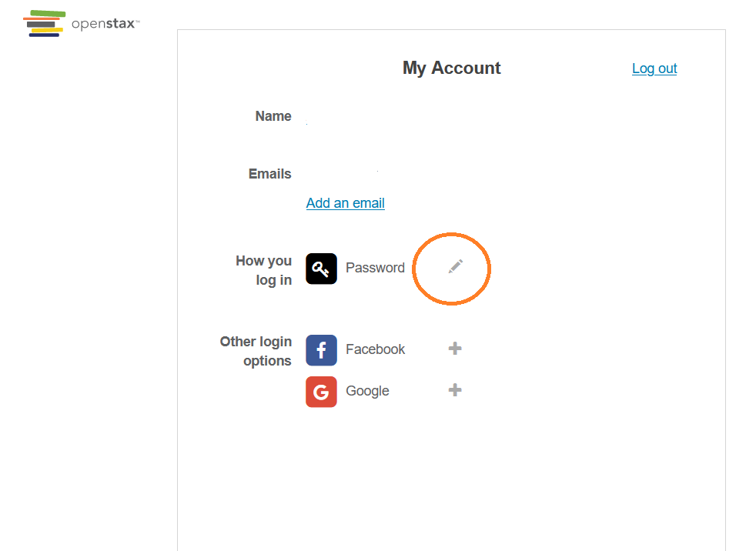Click the Password key icon

pos(321,269)
